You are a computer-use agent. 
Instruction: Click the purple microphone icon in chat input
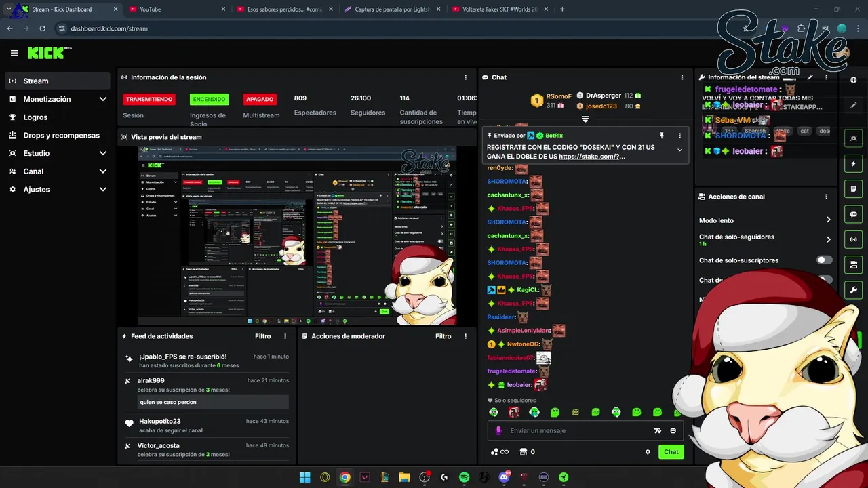(x=498, y=430)
